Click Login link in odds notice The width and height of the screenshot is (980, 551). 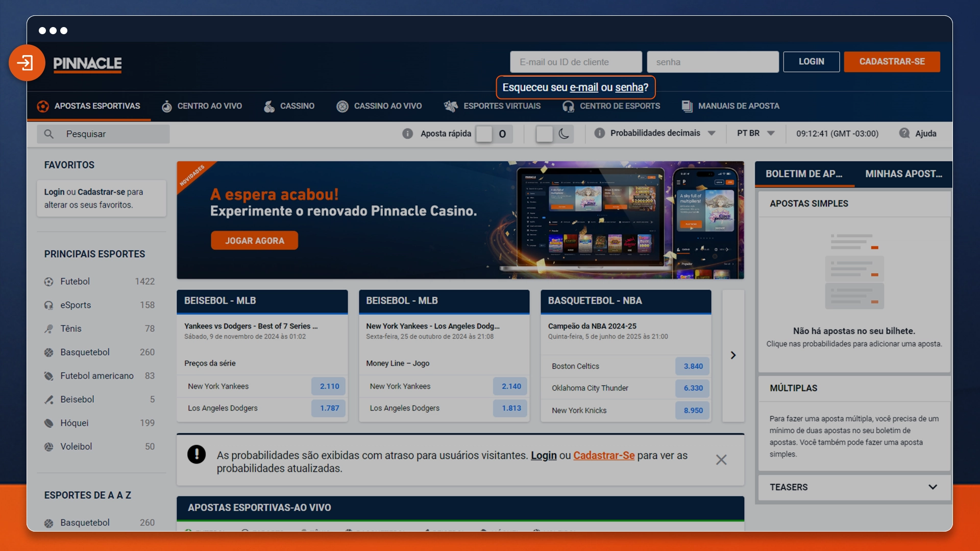(x=544, y=456)
